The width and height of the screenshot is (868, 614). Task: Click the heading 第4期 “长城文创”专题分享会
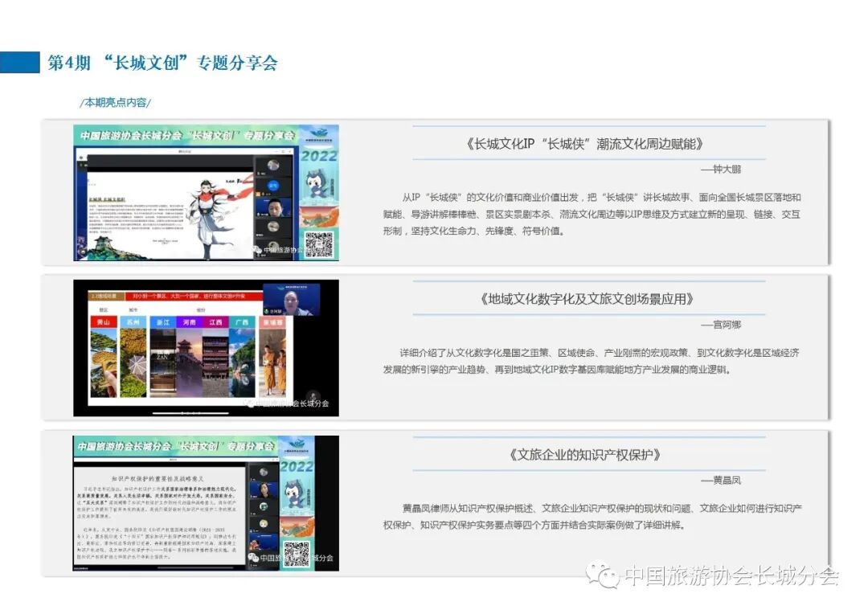162,63
